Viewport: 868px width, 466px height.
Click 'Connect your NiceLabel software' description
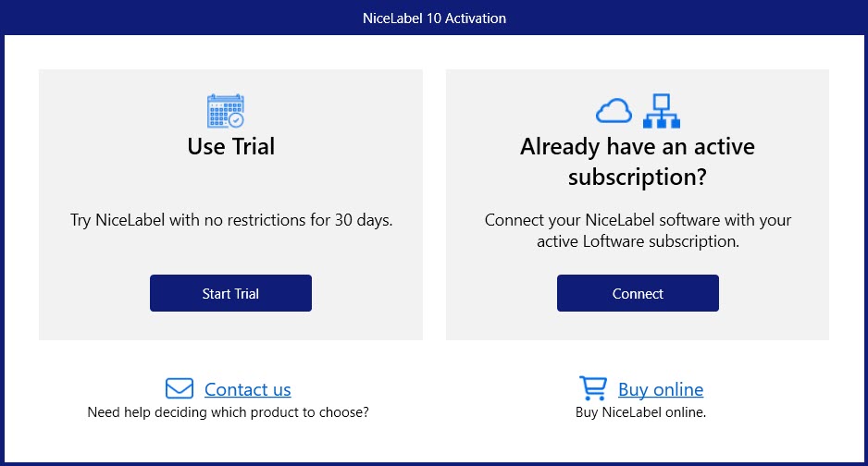coord(638,230)
